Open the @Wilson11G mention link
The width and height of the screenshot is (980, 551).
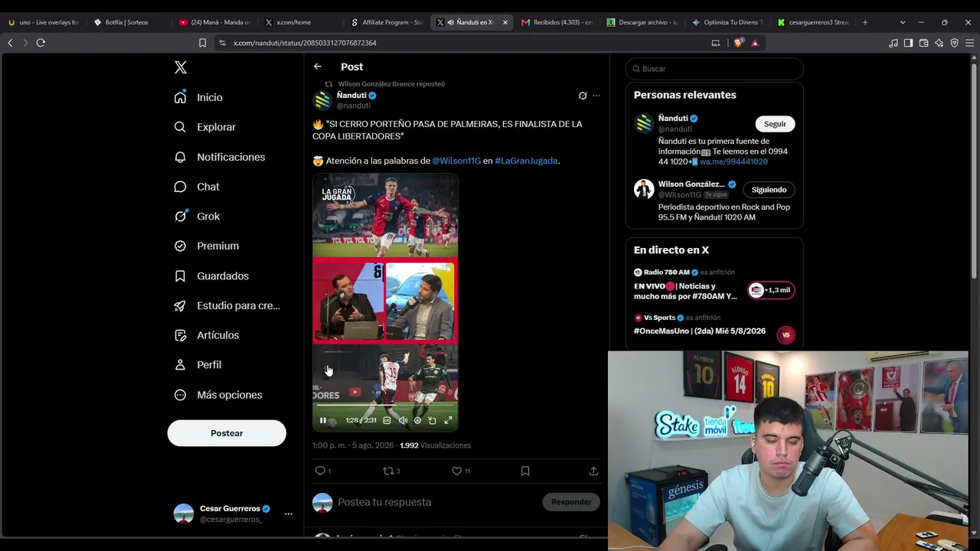tap(456, 161)
